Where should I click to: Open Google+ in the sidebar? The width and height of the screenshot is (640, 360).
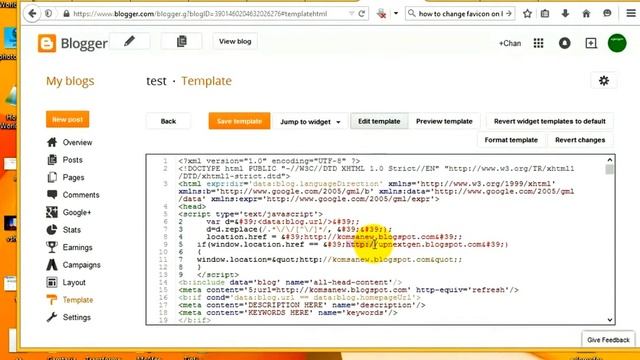(x=77, y=213)
